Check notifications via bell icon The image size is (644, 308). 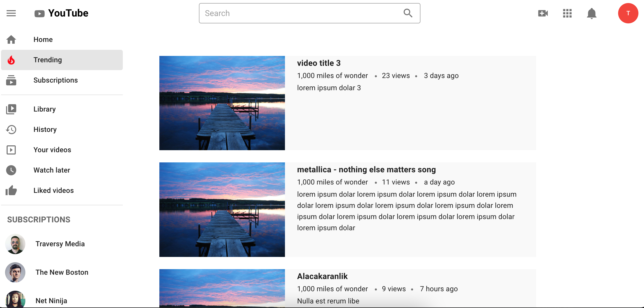point(591,13)
